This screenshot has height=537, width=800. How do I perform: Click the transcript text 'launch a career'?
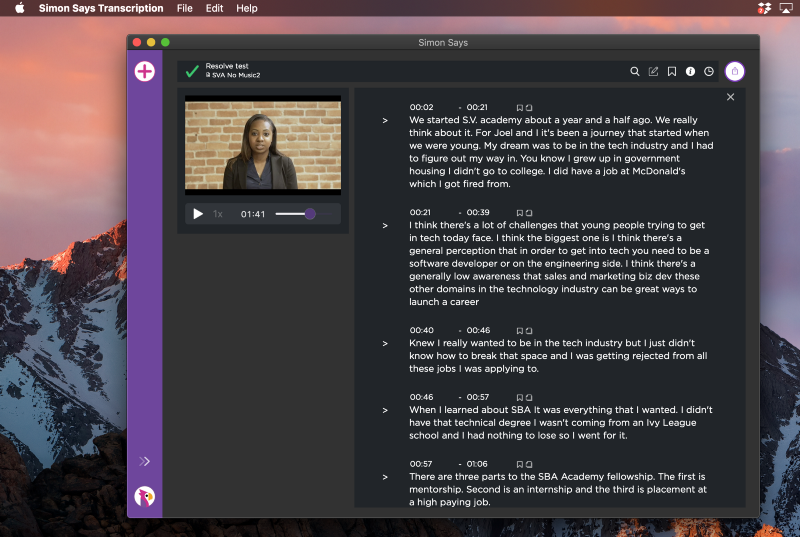click(x=444, y=302)
